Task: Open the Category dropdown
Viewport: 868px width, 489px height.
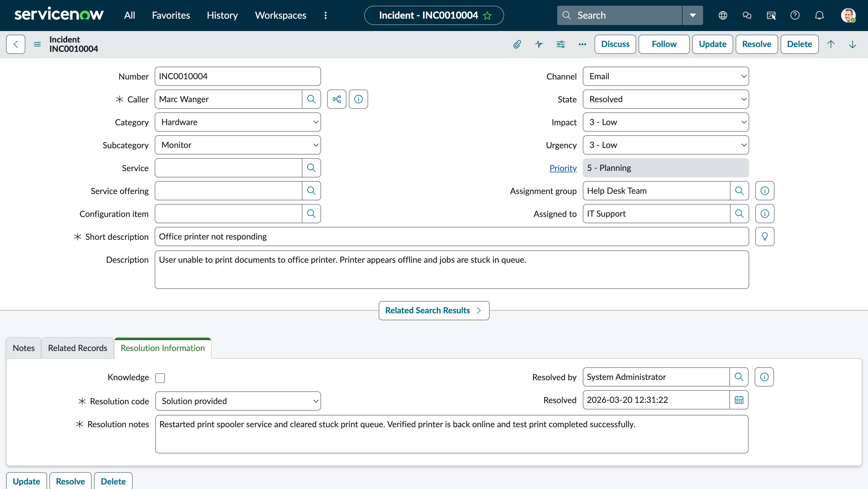Action: [x=238, y=122]
